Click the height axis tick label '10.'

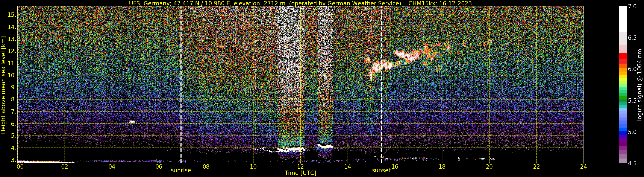(12, 75)
